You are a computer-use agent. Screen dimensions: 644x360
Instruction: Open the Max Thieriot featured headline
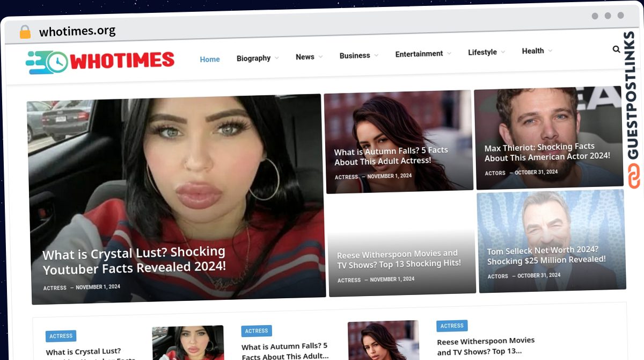click(x=547, y=152)
